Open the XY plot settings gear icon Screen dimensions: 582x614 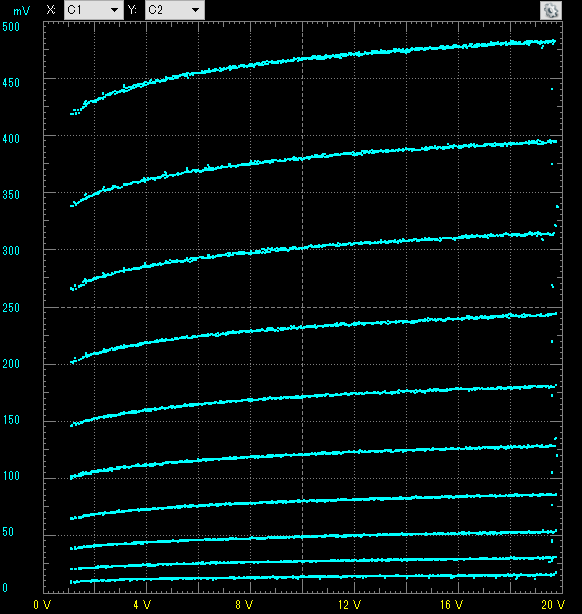click(x=551, y=11)
